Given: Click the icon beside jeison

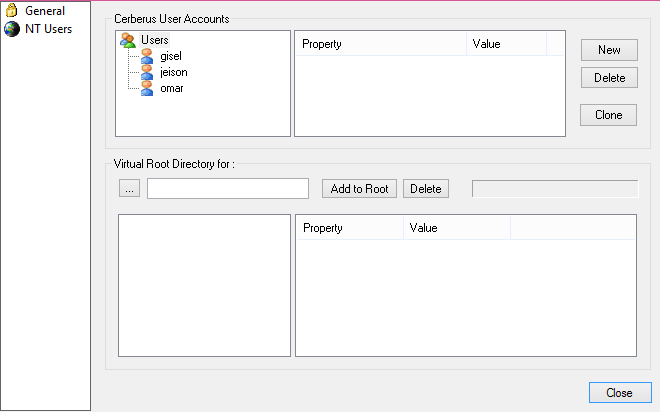Looking at the screenshot, I should coord(147,72).
